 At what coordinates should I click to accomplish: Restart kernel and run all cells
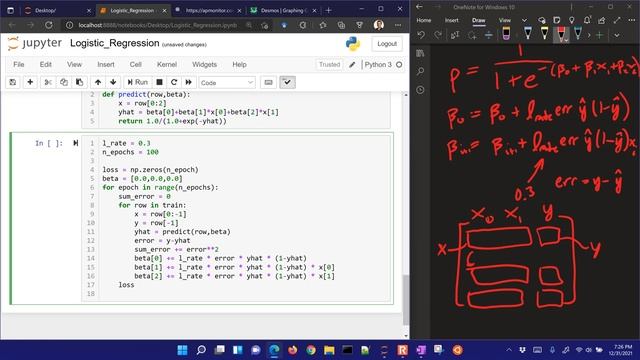point(189,82)
